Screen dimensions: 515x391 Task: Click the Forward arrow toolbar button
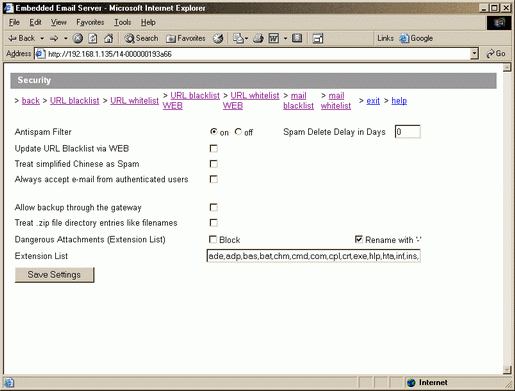pyautogui.click(x=54, y=39)
